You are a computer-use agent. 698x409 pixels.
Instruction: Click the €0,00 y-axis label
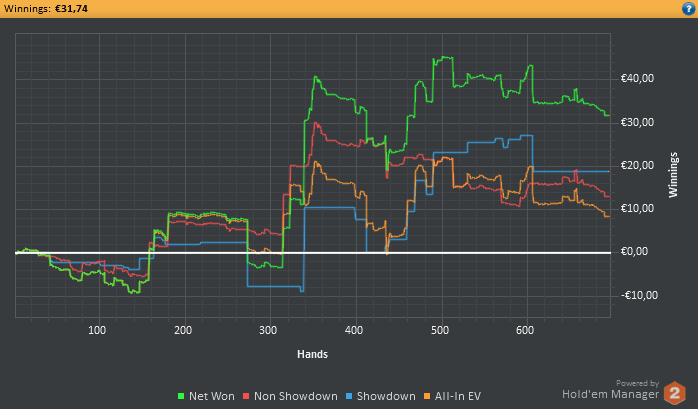[x=634, y=252]
